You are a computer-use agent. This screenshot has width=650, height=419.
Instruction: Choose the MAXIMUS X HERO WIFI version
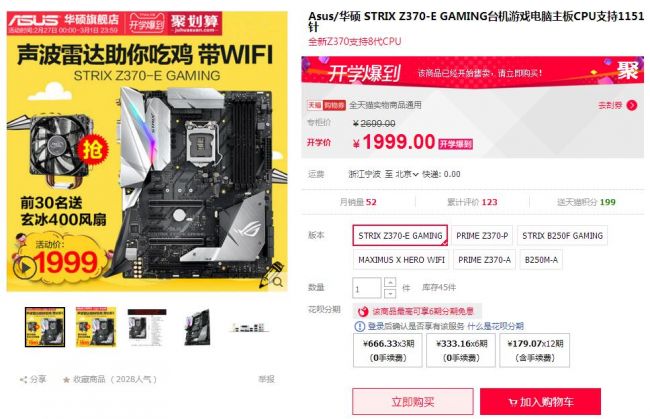point(401,260)
